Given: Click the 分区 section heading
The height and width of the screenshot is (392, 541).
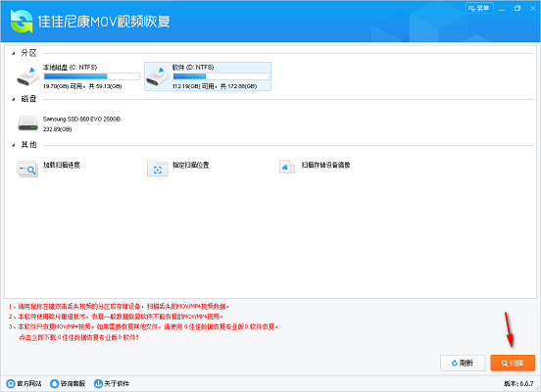Looking at the screenshot, I should click(x=28, y=53).
